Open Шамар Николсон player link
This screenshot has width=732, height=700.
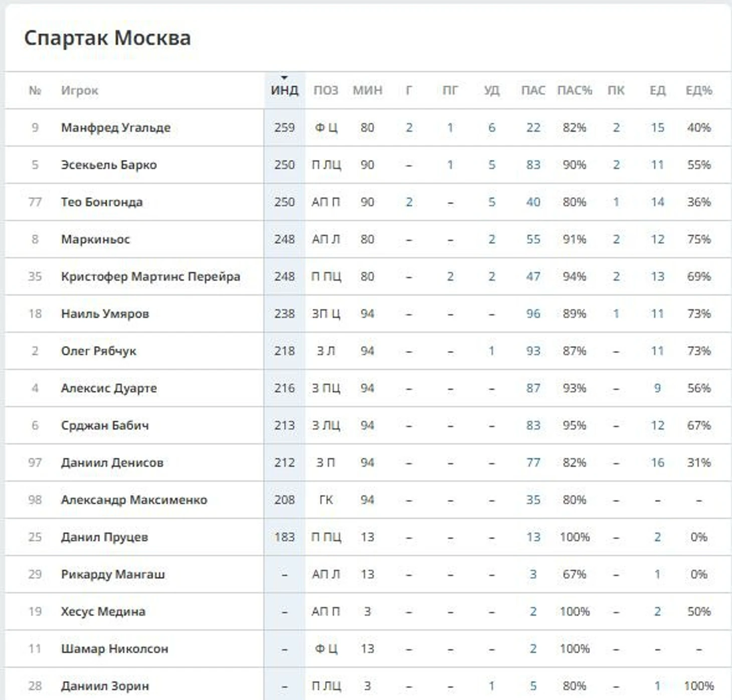(x=114, y=649)
